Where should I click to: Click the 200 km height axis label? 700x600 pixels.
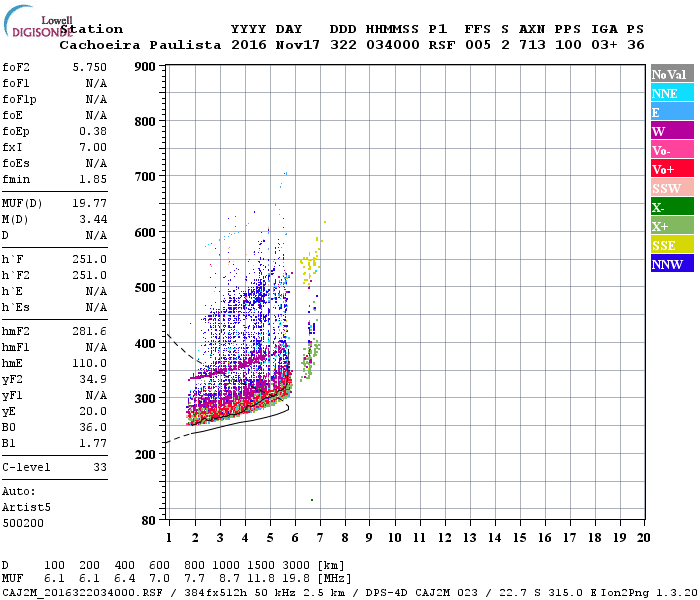[145, 454]
